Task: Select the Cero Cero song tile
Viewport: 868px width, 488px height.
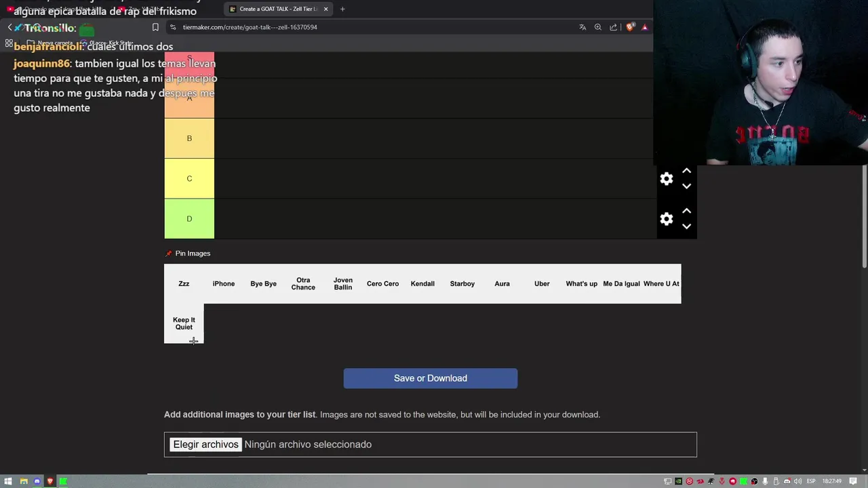Action: (x=382, y=283)
